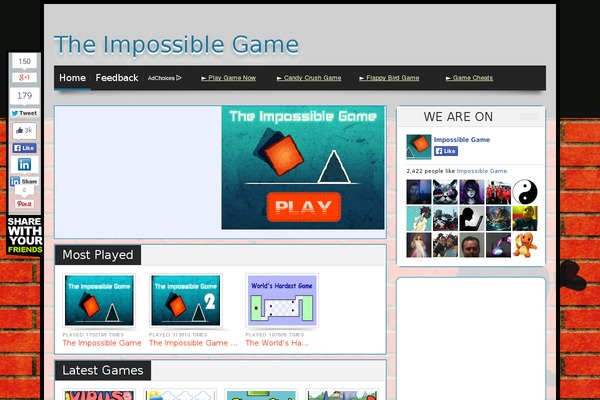600x400 pixels.
Task: Click the truncated 'The Impossible Game ...' title link
Action: [x=193, y=343]
